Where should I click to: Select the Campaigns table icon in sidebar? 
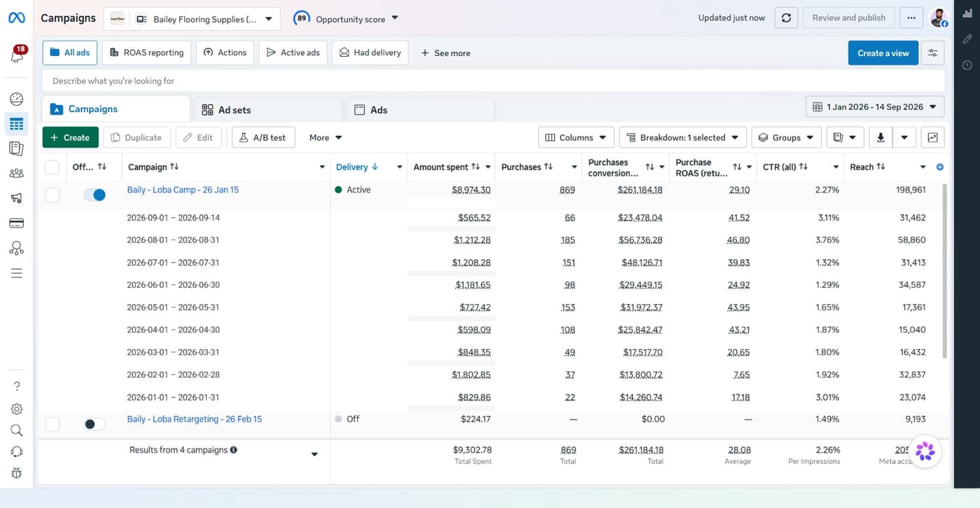(17, 124)
